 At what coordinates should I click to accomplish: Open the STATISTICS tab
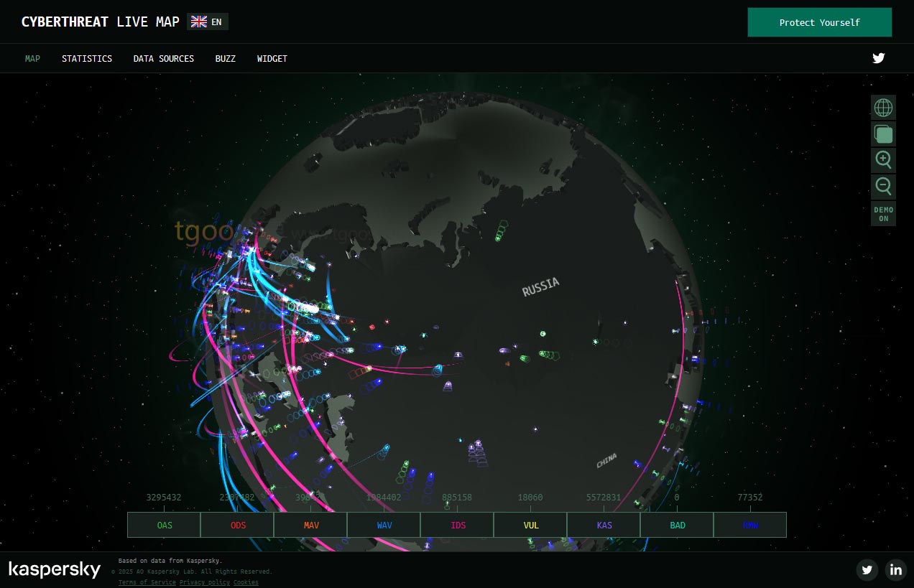pyautogui.click(x=87, y=59)
